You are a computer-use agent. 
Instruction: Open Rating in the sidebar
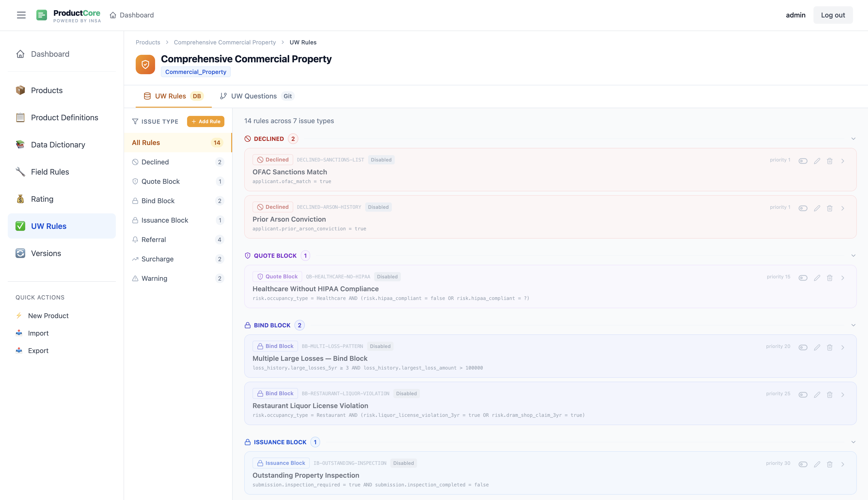pos(62,199)
